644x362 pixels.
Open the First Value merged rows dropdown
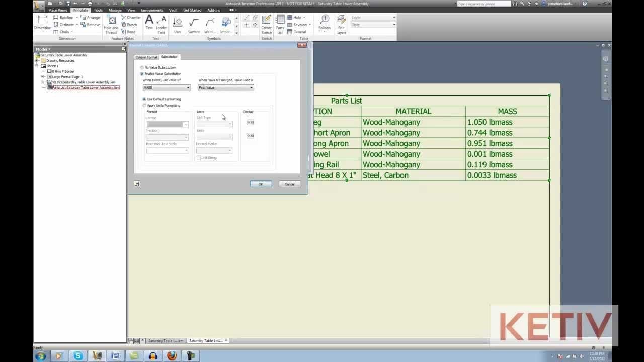pos(226,88)
